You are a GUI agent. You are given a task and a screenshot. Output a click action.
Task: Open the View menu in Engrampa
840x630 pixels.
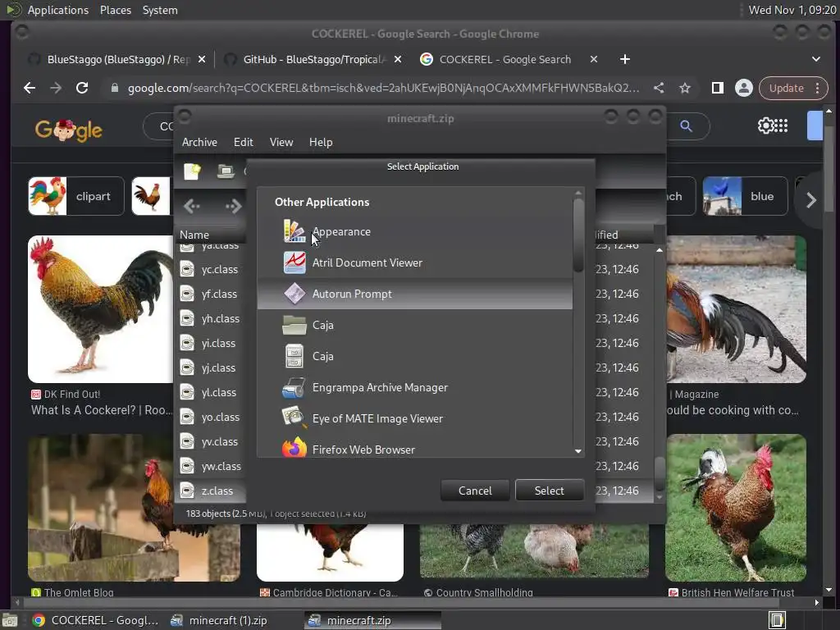pyautogui.click(x=281, y=142)
